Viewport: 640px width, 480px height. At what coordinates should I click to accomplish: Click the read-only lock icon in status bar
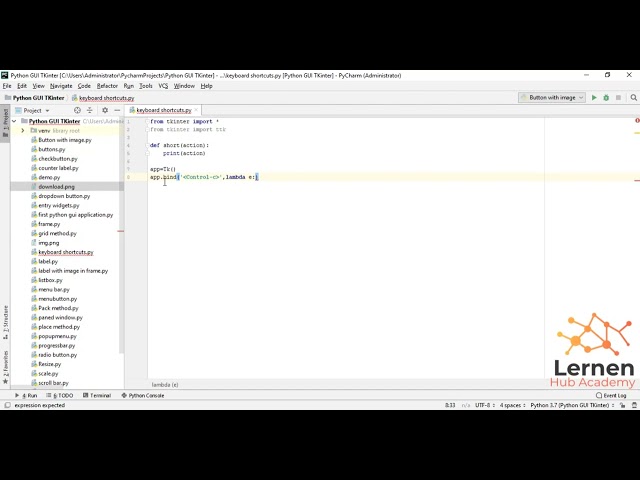click(x=622, y=405)
